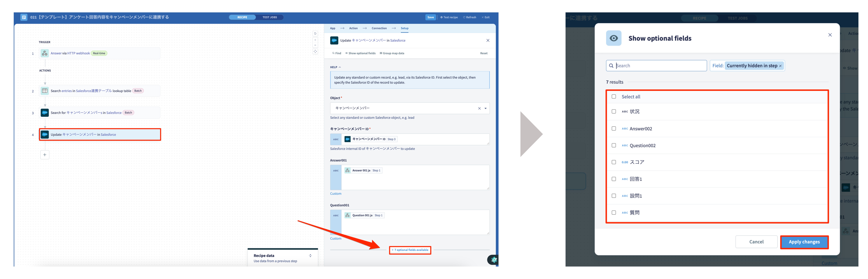The image size is (868, 279).
Task: Collapse the HELP section chevron
Action: pos(340,67)
